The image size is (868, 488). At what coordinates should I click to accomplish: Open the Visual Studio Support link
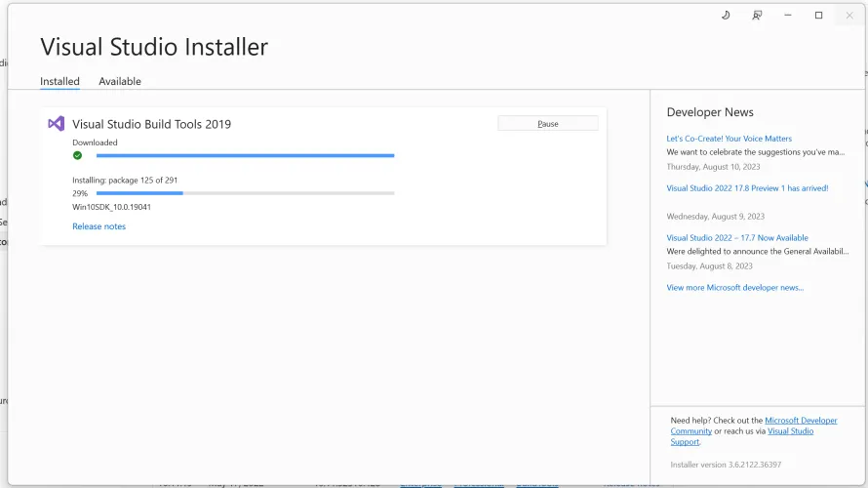[790, 431]
